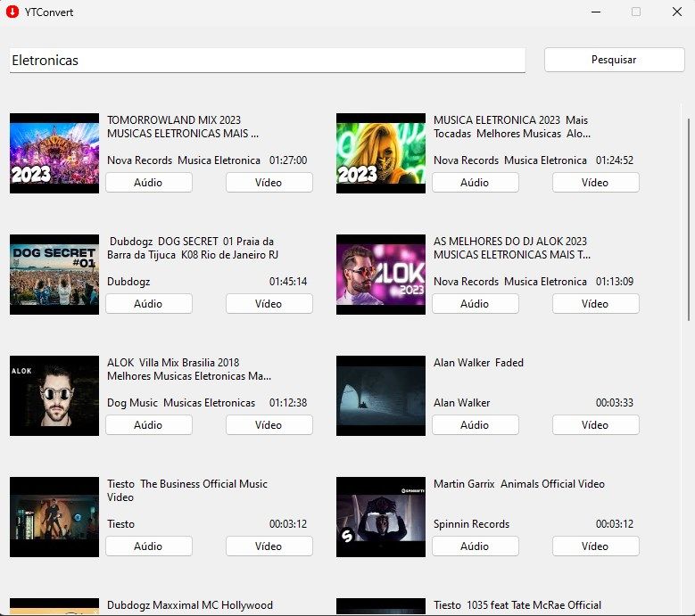Download audio of Alan Walker Faded
Screen dimensions: 695x616
(476, 425)
